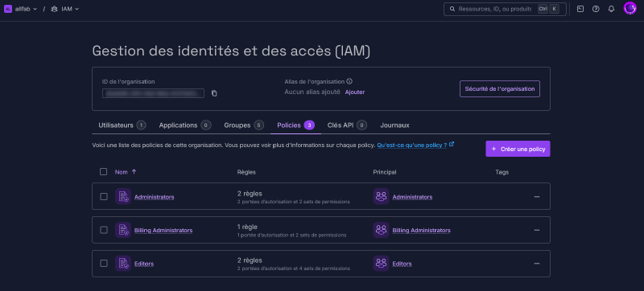This screenshot has width=644, height=291.
Task: Click the '2 règles' text in Editors row
Action: point(250,260)
